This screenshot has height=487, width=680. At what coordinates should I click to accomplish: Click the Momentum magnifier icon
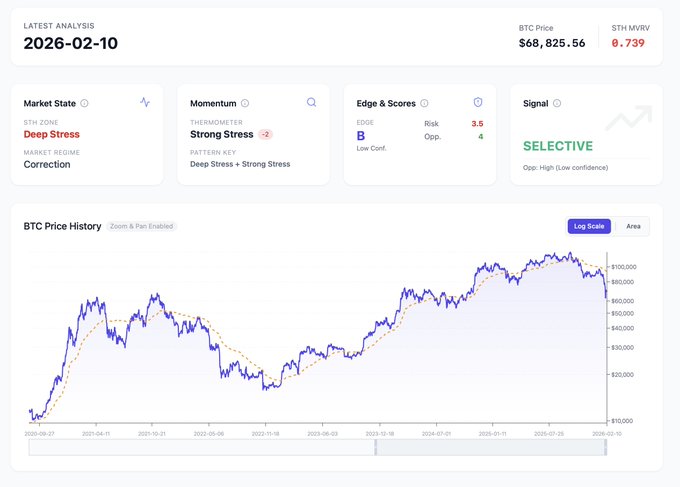[x=311, y=102]
